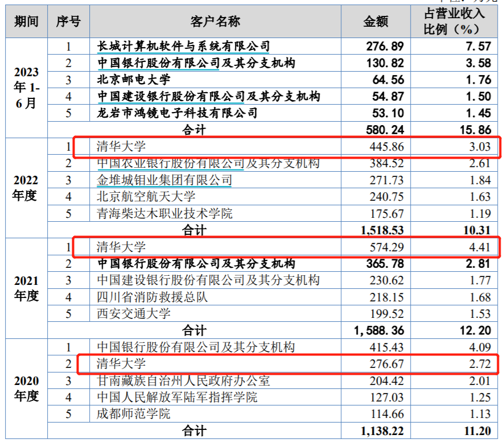Click the amount 365.78
Image resolution: width=504 pixels, height=443 pixels.
tap(385, 264)
